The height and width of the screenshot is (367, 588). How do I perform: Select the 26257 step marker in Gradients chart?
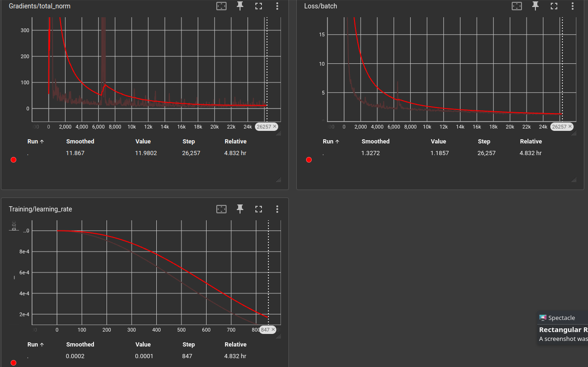(x=263, y=127)
